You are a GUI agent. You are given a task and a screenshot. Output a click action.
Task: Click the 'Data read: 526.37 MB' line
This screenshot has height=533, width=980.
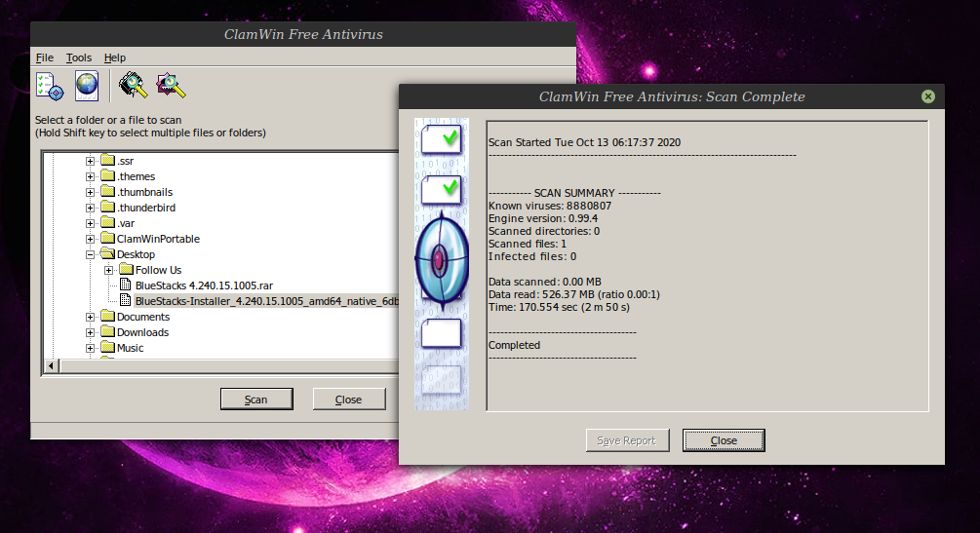click(x=573, y=294)
